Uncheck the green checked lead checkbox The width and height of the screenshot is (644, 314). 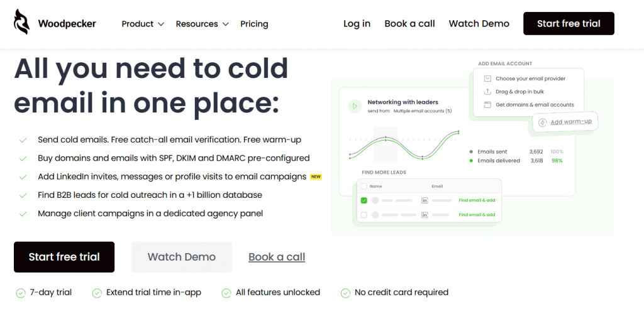click(364, 200)
